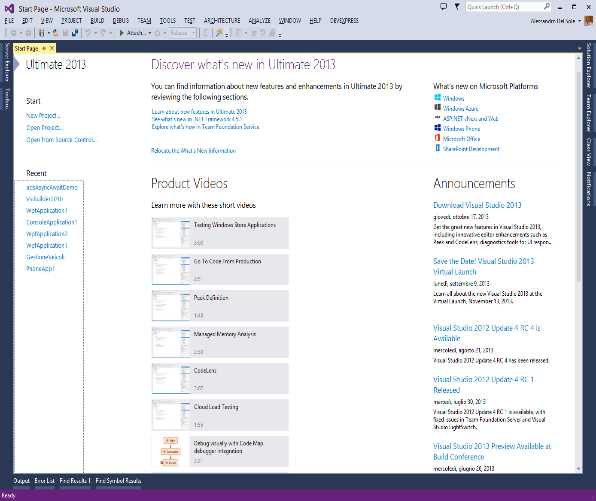Switch to the Error List tab

pos(44,481)
